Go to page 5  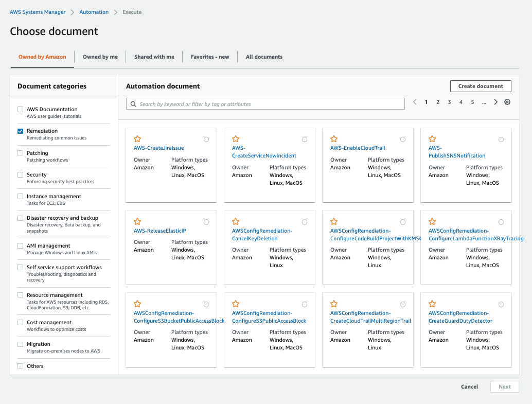472,102
